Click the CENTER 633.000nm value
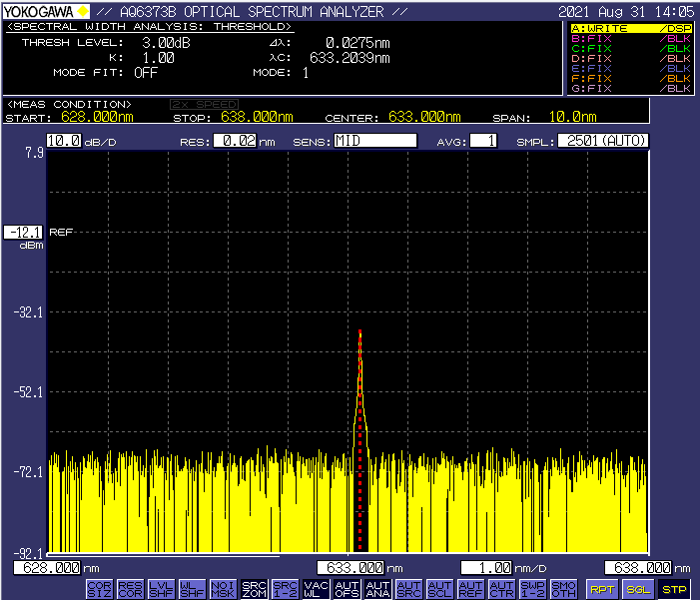 point(424,117)
